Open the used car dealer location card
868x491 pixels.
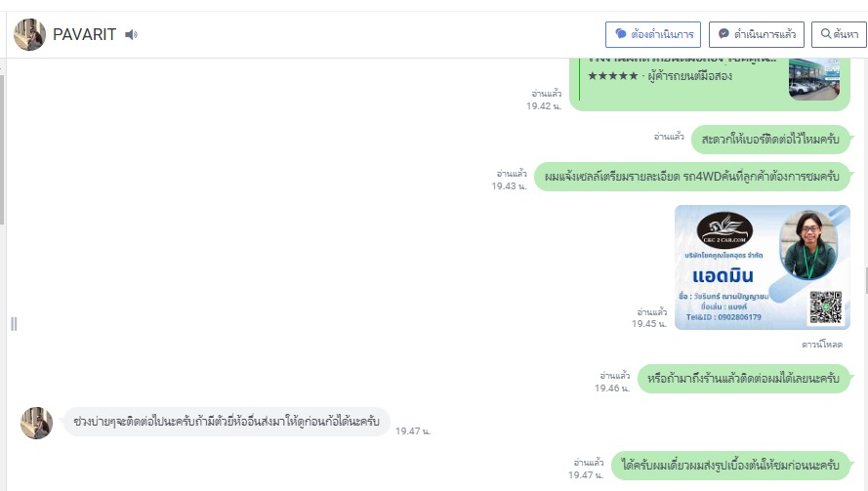pyautogui.click(x=710, y=83)
